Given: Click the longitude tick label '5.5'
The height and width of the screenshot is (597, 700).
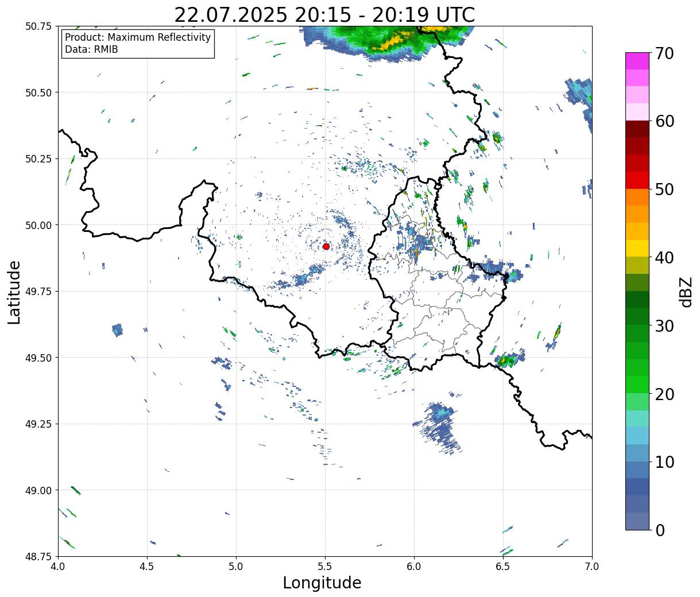Looking at the screenshot, I should pos(325,566).
